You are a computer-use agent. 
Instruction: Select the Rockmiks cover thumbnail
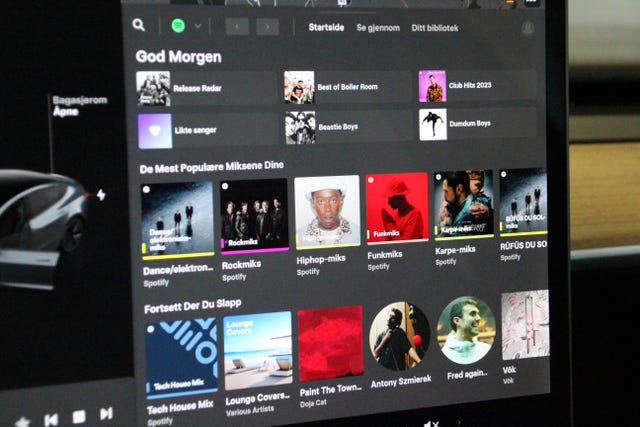254,216
